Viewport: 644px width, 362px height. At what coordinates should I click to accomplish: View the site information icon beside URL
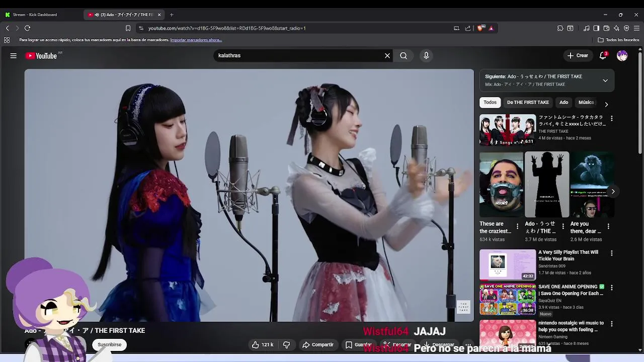141,28
